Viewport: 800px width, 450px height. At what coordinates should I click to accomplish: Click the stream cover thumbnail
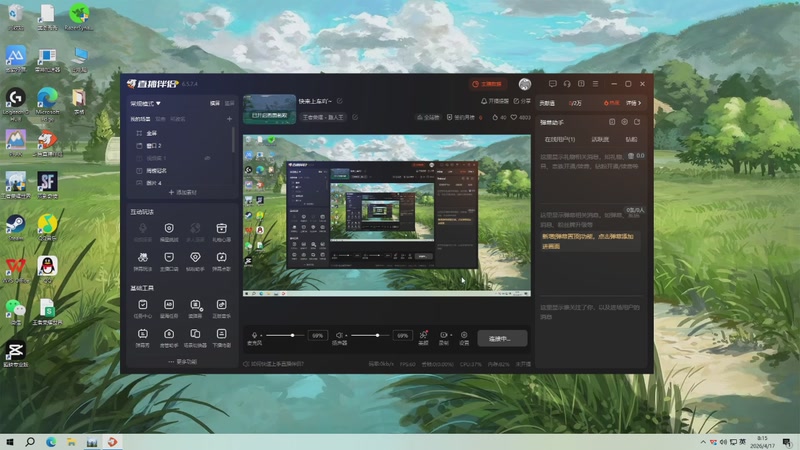[x=269, y=109]
